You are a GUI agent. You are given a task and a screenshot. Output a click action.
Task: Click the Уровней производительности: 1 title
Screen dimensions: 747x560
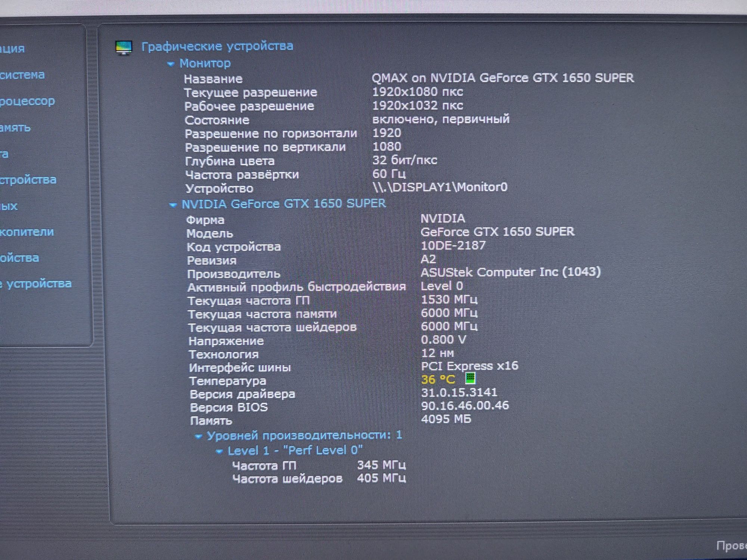pyautogui.click(x=304, y=435)
